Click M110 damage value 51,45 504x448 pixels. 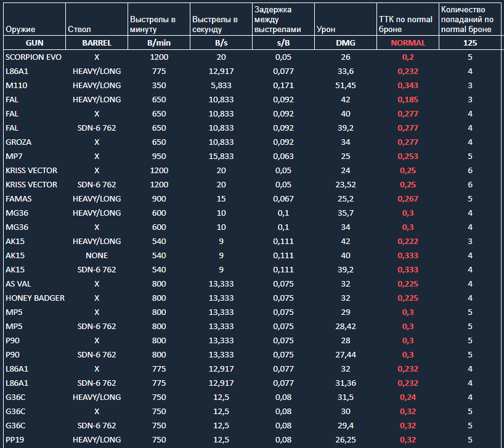pyautogui.click(x=346, y=86)
